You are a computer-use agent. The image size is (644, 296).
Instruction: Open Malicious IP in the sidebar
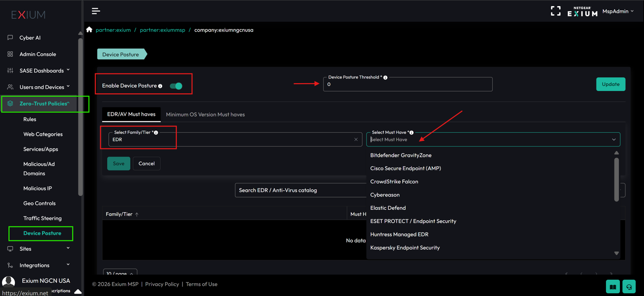(37, 188)
